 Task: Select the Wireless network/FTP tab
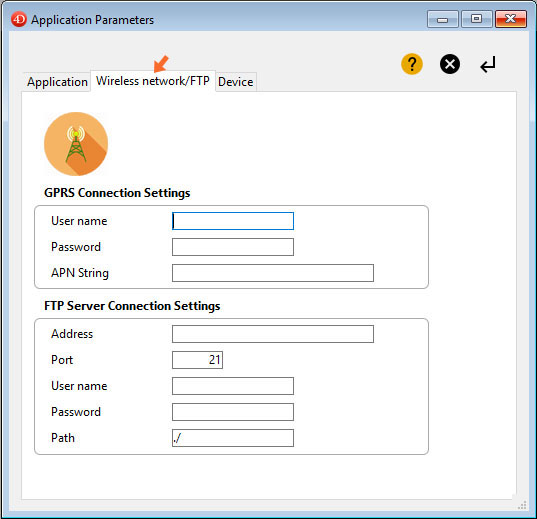click(153, 81)
